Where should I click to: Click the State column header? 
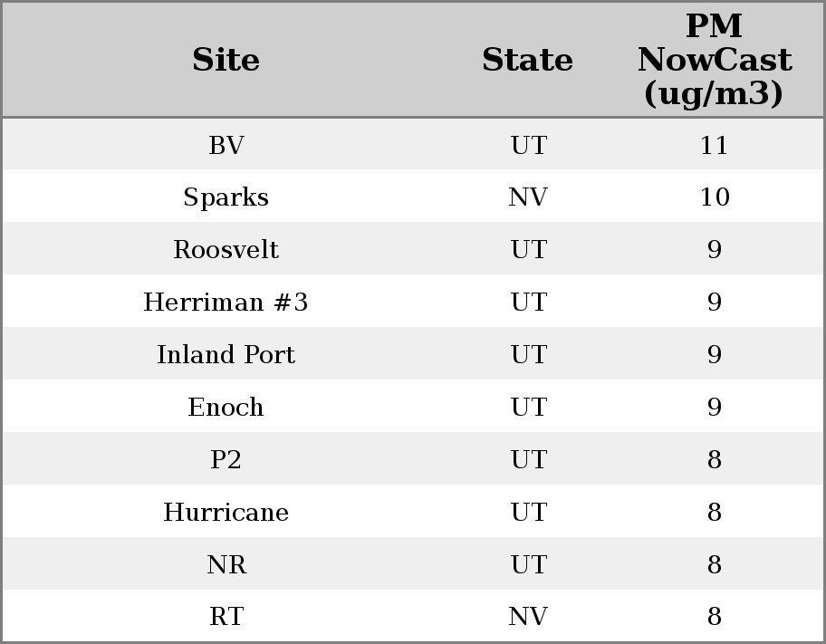(527, 61)
